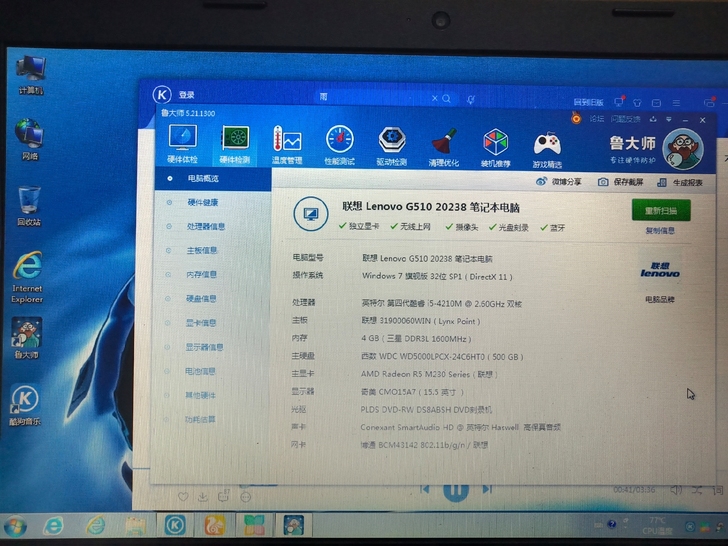The image size is (728, 546).
Task: Click the orange medal icon in title bar
Action: [576, 118]
